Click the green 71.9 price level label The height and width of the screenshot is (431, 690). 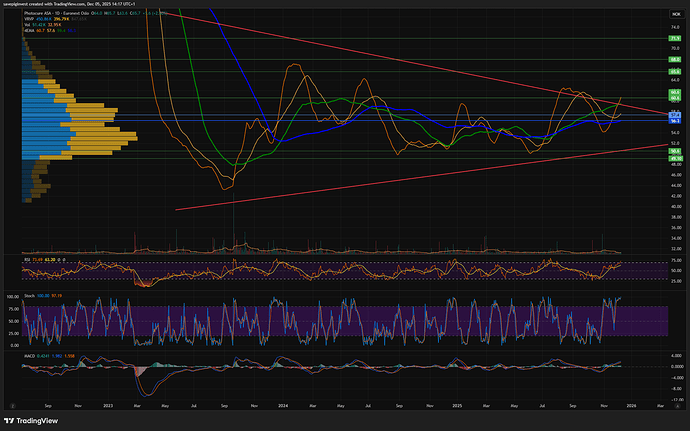675,38
